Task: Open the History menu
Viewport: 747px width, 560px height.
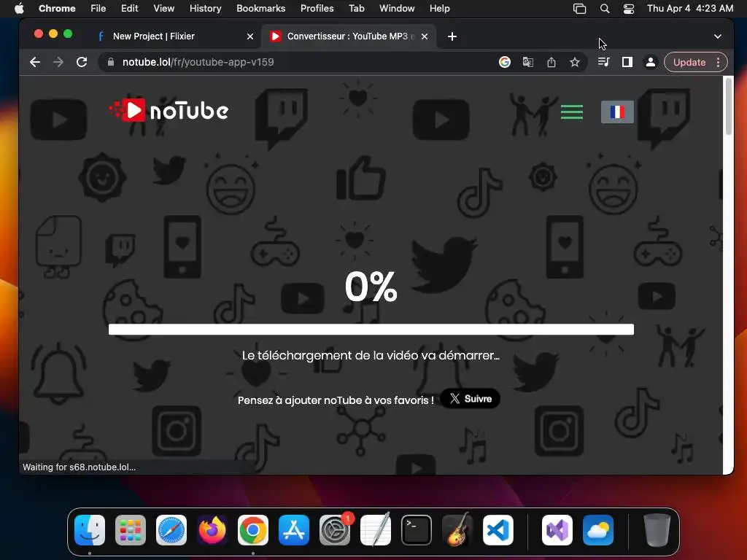Action: (x=205, y=8)
